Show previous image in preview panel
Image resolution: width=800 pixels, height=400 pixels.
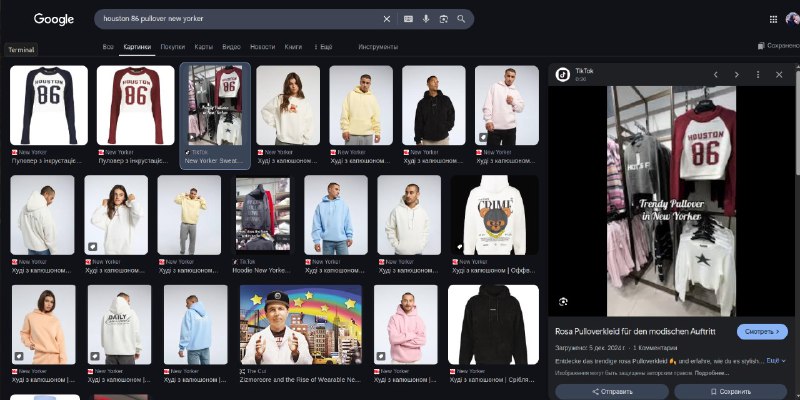[x=715, y=74]
